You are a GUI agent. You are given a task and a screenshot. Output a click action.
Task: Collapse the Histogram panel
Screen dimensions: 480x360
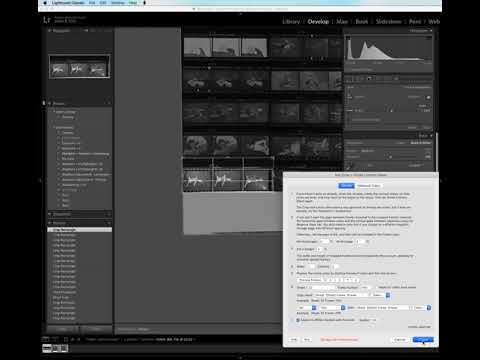pyautogui.click(x=431, y=31)
